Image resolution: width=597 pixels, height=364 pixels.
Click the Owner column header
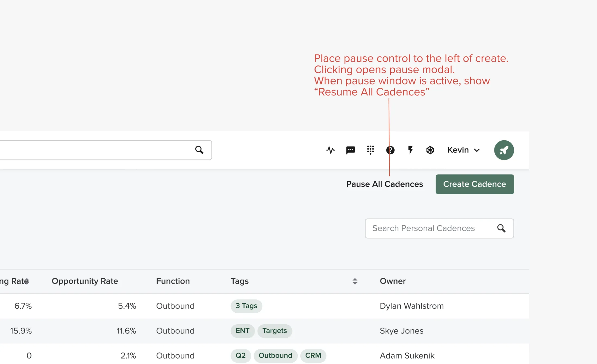coord(393,281)
